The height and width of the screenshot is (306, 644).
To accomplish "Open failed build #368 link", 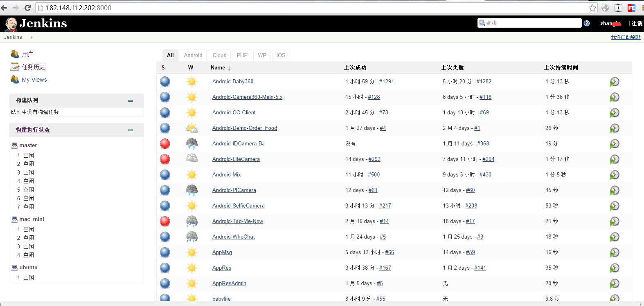I will tap(483, 144).
